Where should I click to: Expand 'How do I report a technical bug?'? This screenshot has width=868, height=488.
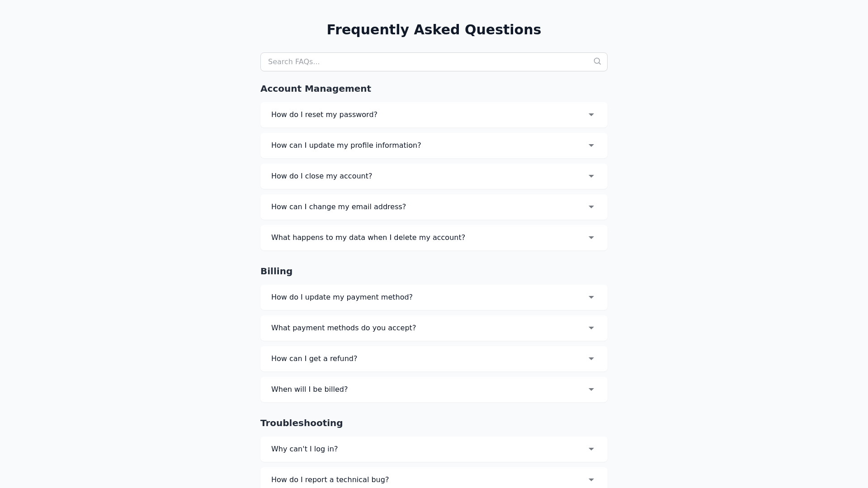330,479
